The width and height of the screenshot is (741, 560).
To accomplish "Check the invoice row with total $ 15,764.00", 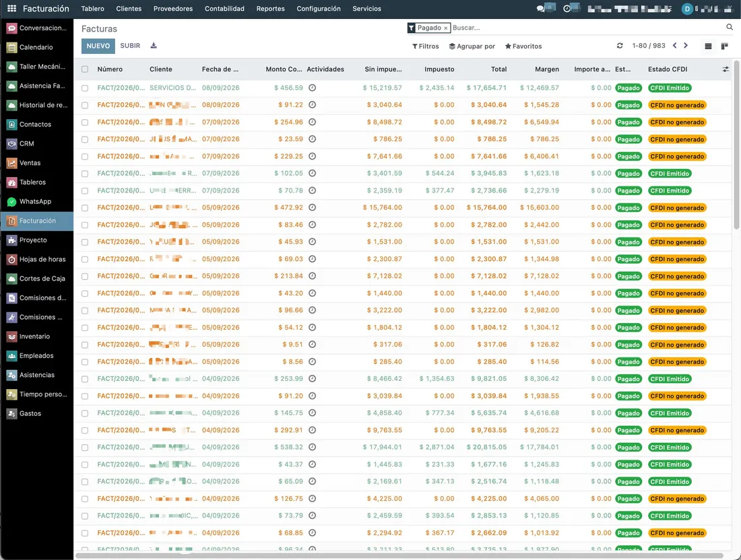I will pyautogui.click(x=85, y=208).
